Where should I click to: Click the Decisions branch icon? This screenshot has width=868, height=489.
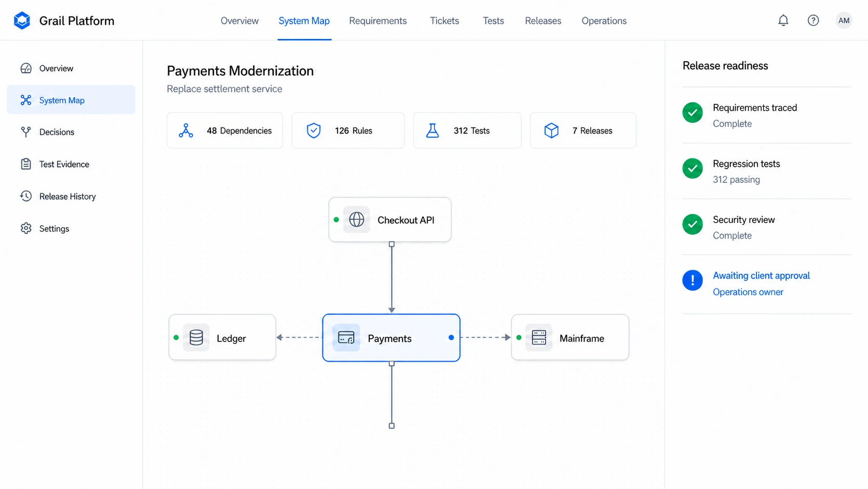point(26,132)
